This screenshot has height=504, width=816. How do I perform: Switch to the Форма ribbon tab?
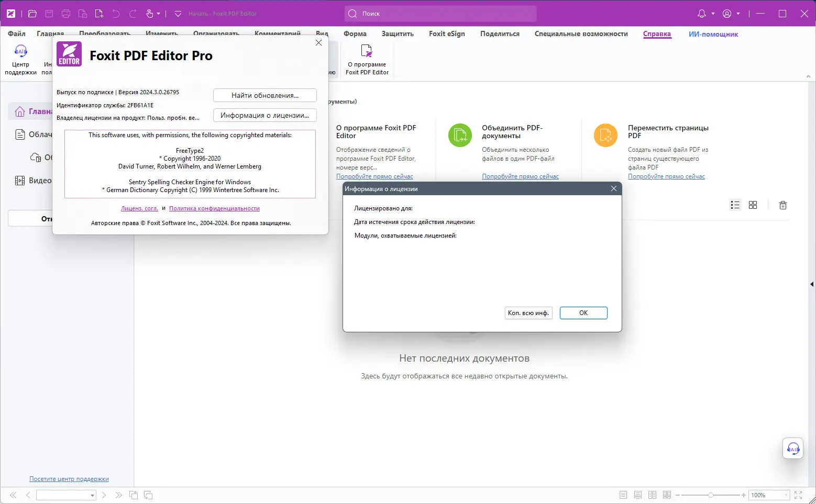[x=355, y=33]
